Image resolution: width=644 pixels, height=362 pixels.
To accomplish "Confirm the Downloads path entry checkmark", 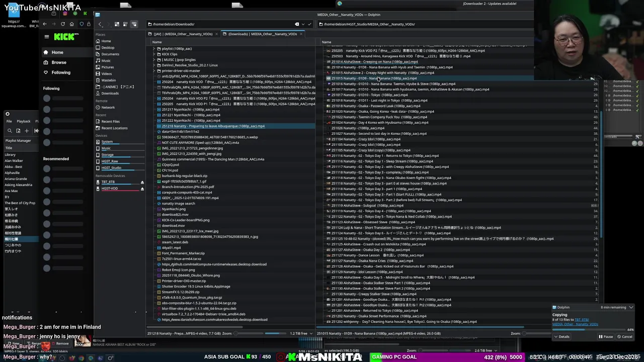I will 309,24.
